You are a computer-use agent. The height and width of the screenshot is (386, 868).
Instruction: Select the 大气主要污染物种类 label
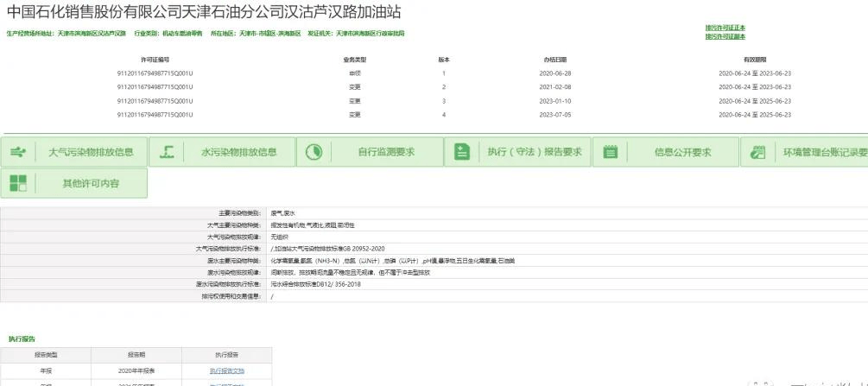click(236, 225)
